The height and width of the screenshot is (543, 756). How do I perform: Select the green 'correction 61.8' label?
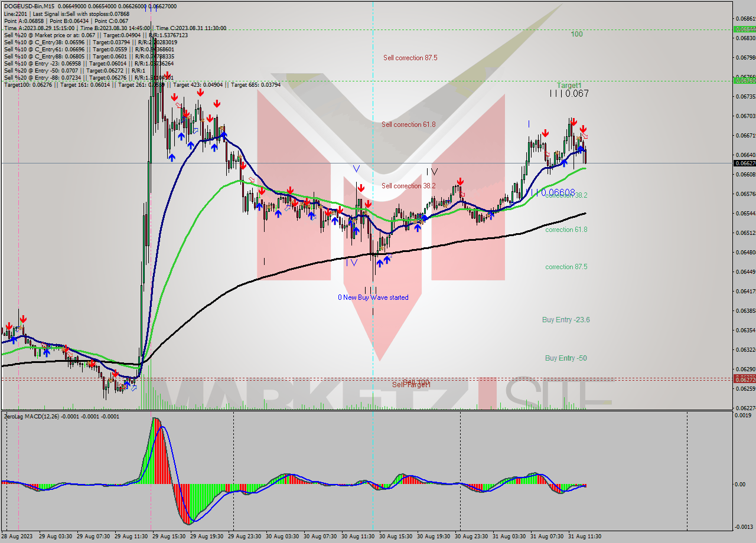tap(566, 230)
